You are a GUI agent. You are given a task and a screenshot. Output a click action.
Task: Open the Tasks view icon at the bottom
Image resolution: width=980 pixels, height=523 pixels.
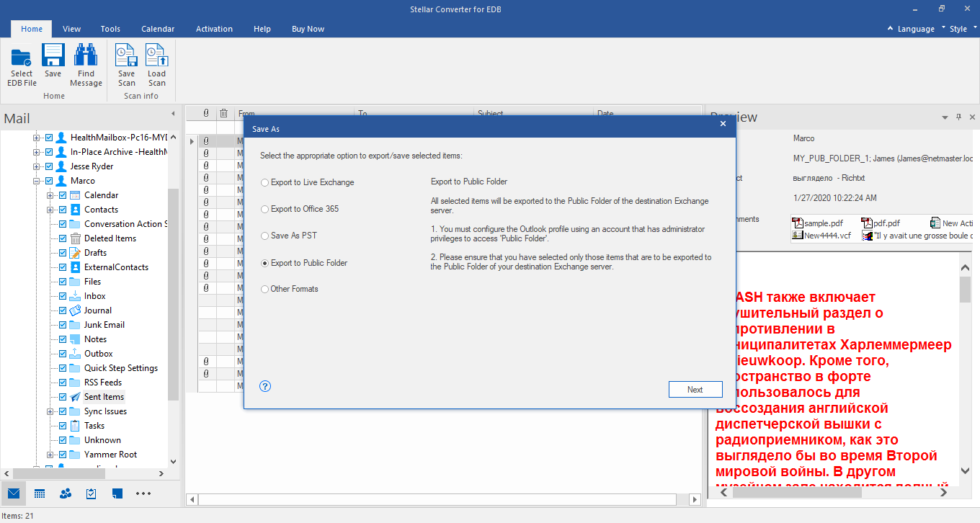pyautogui.click(x=92, y=493)
